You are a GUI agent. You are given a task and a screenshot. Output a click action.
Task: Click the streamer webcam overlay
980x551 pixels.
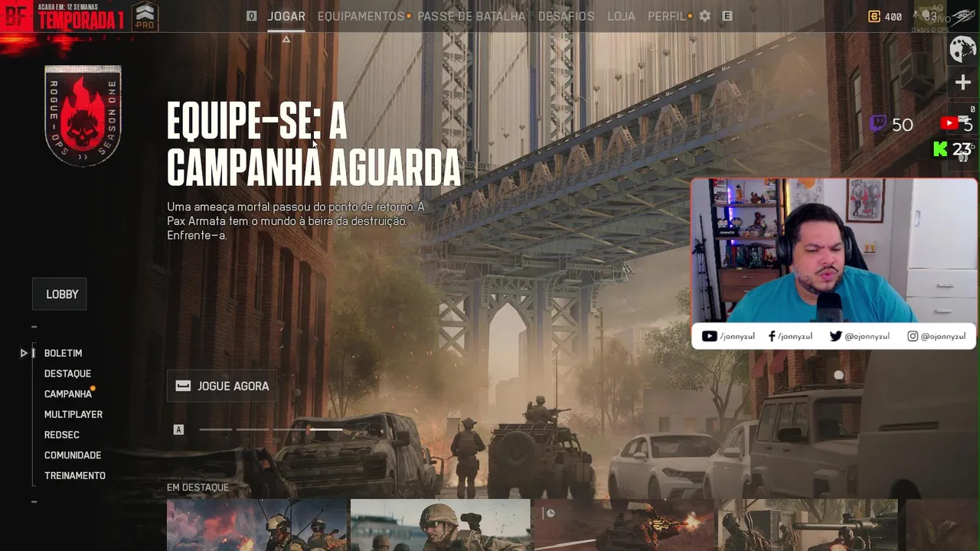835,251
